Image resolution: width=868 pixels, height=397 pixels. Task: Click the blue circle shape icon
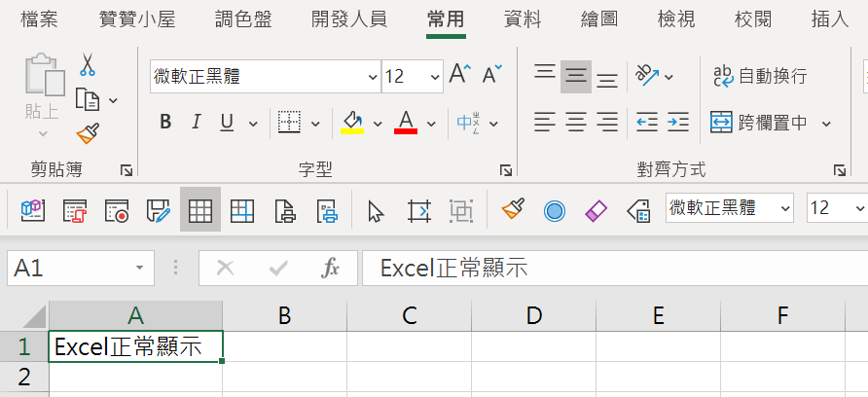pyautogui.click(x=554, y=210)
